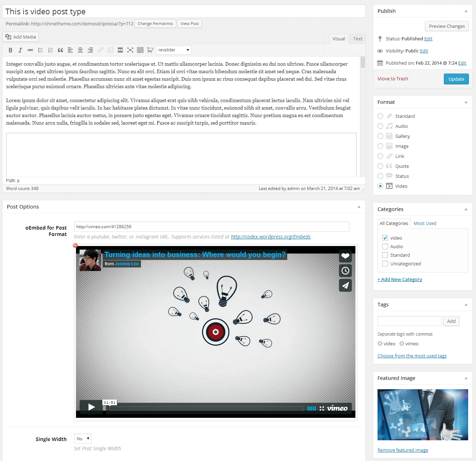Select the Image post format
This screenshot has width=476, height=461.
(x=380, y=146)
